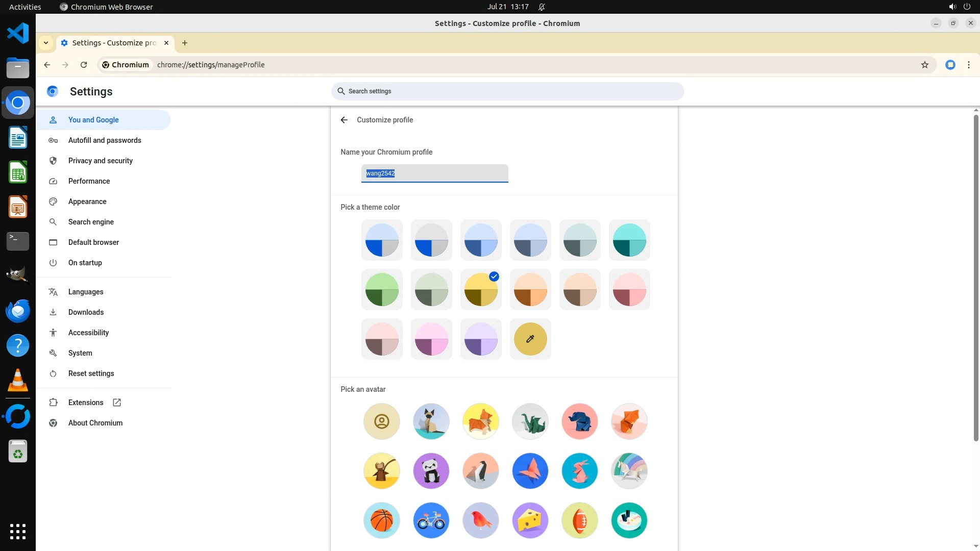
Task: Bookmark this page with the star icon
Action: click(x=924, y=65)
